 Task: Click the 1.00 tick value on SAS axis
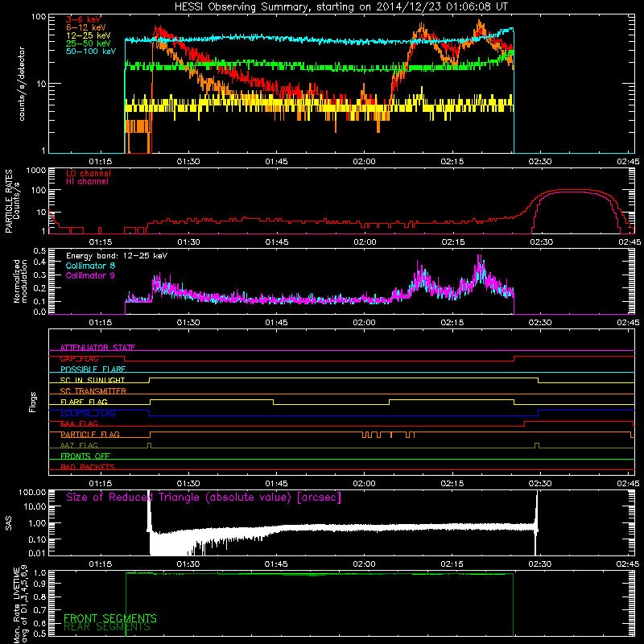pyautogui.click(x=37, y=522)
